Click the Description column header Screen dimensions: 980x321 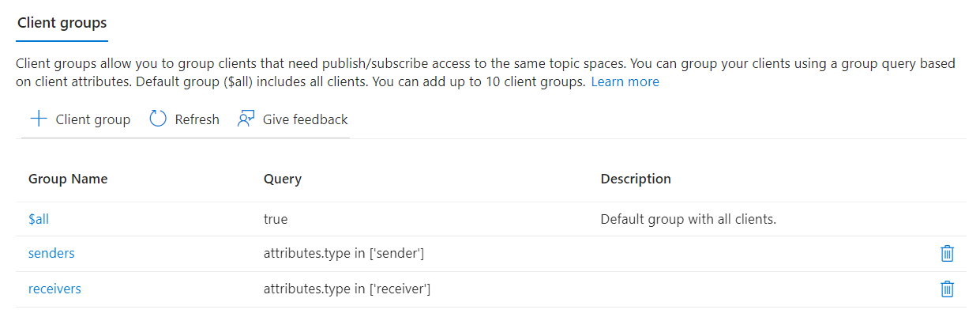point(636,179)
